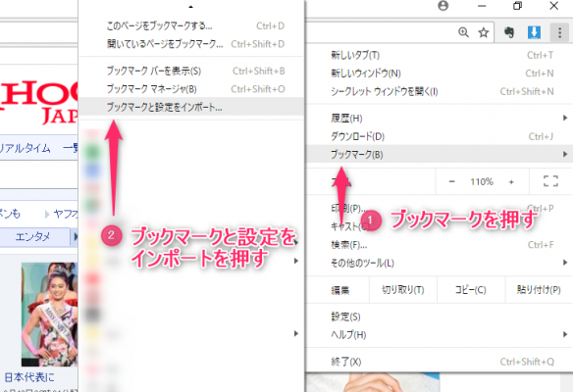Screen dimensions: 573x392
Task: Decrease zoom with the minus button
Action: pyautogui.click(x=451, y=181)
